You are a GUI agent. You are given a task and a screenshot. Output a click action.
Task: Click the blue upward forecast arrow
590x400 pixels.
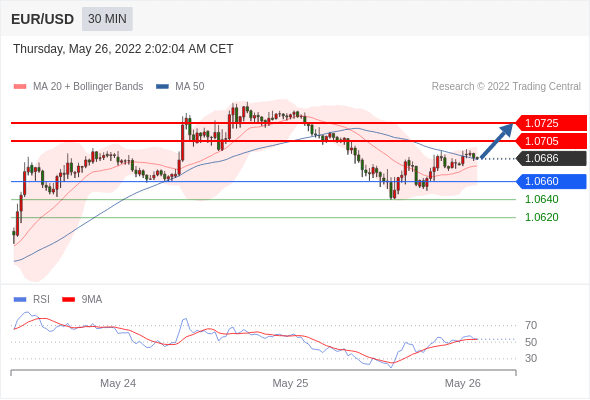pos(497,141)
